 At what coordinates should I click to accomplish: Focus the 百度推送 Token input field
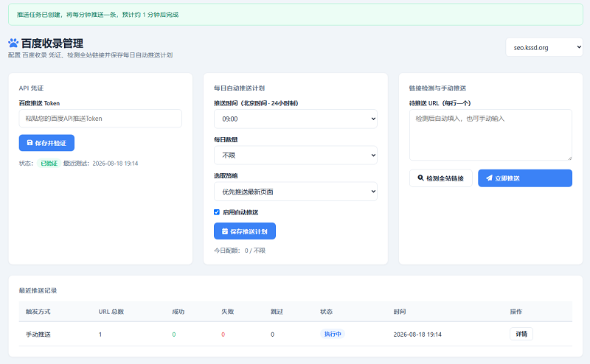pyautogui.click(x=100, y=119)
